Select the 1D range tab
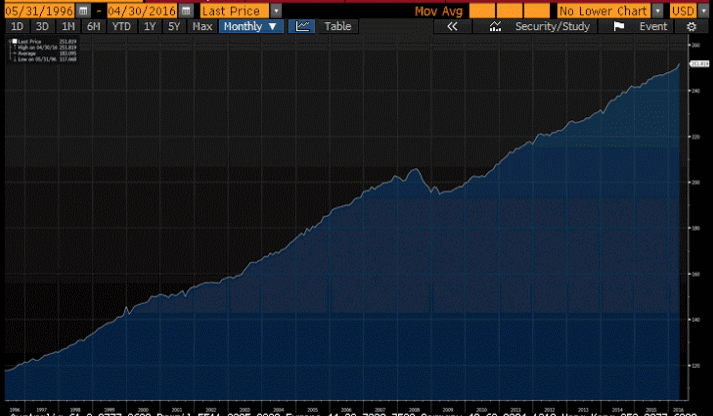This screenshot has width=713, height=416. click(17, 26)
